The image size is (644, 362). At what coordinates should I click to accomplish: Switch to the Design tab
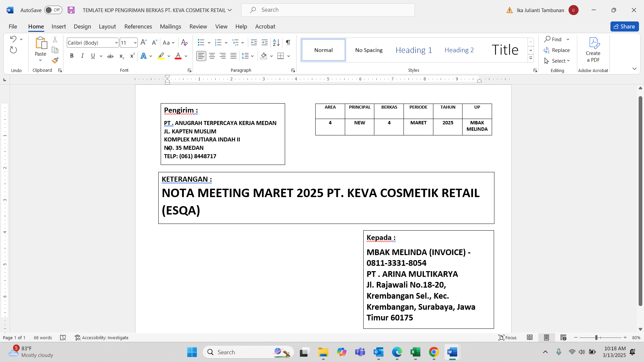point(82,26)
